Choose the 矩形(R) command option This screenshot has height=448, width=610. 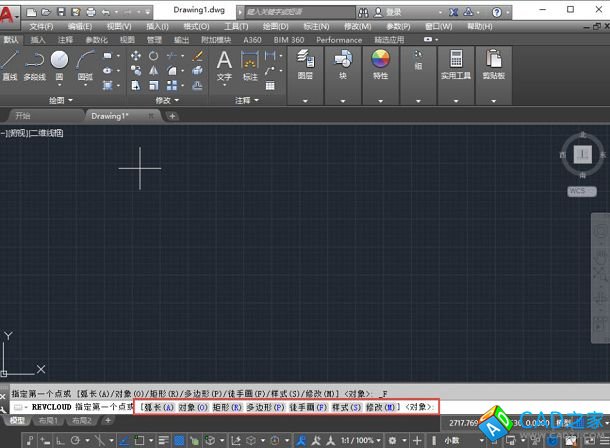(x=226, y=407)
